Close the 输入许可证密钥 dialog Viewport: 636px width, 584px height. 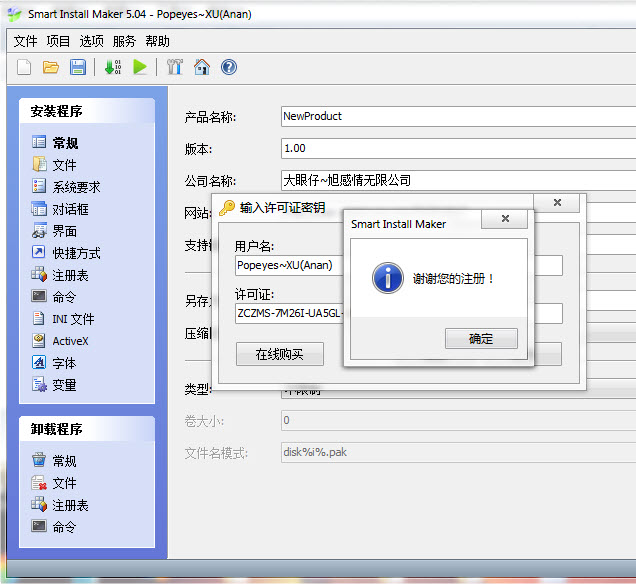[x=557, y=203]
